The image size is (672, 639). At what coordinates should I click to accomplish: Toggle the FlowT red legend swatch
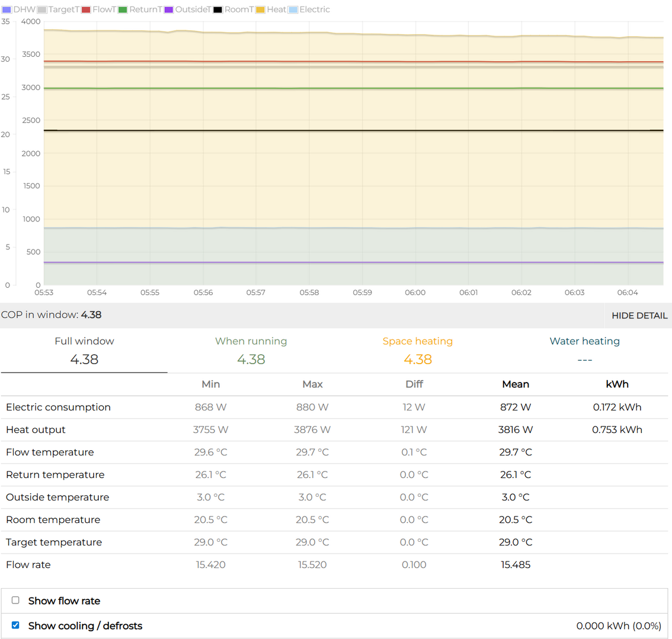pos(86,9)
